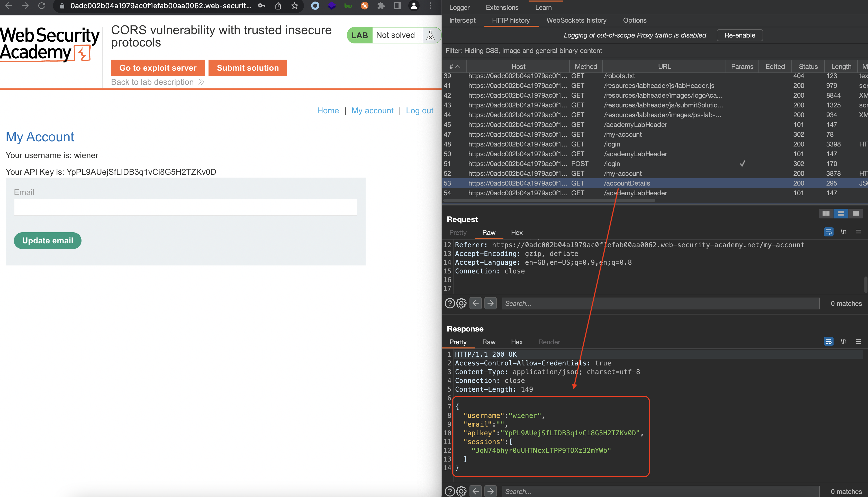Select side-by-side request/response layout icon
The height and width of the screenshot is (497, 868).
pyautogui.click(x=826, y=213)
